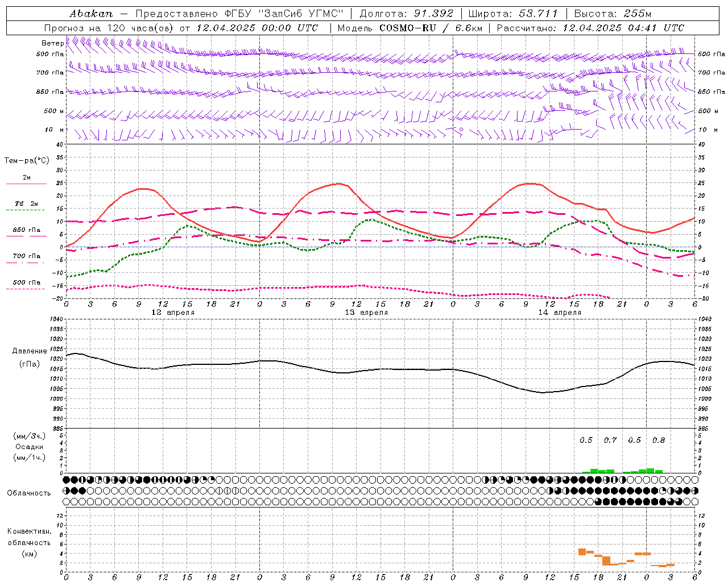Image resolution: width=728 pixels, height=582 pixels.
Task: Click the red solid 2м legend line
Action: (x=26, y=184)
